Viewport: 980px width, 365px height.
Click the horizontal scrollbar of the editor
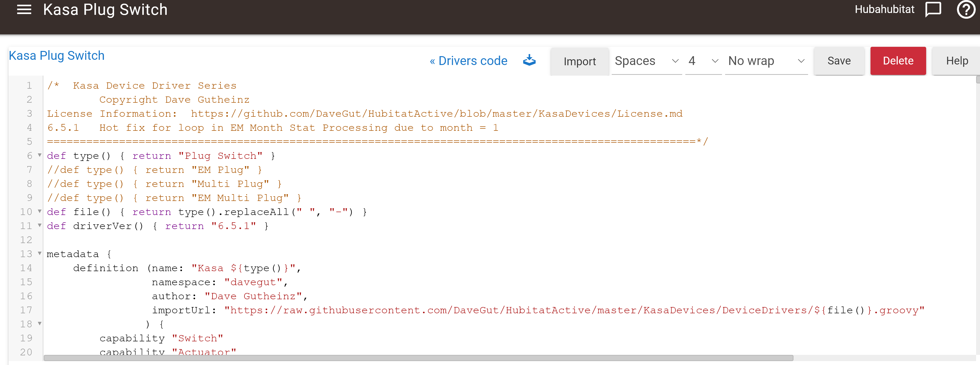point(418,358)
